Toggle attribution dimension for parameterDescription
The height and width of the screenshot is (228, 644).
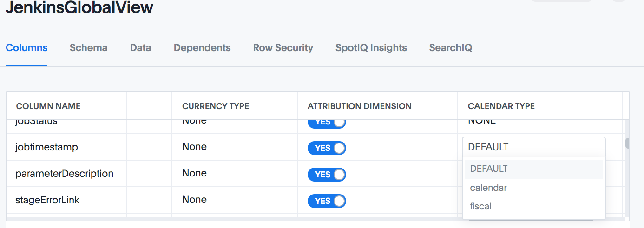(x=327, y=175)
